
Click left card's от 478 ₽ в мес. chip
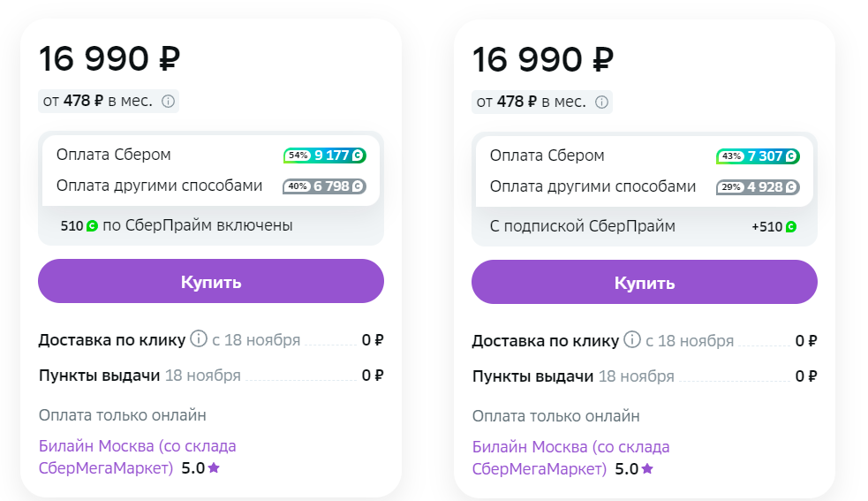(109, 102)
